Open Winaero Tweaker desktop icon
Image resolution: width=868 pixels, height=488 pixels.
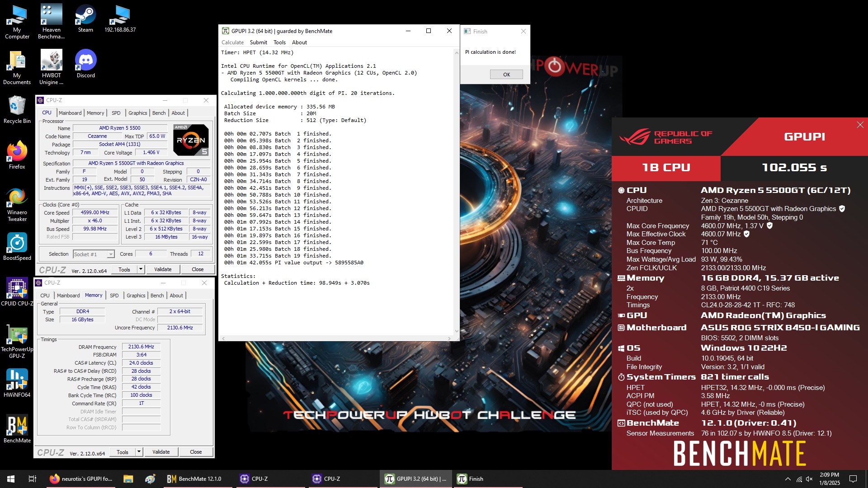coord(17,205)
